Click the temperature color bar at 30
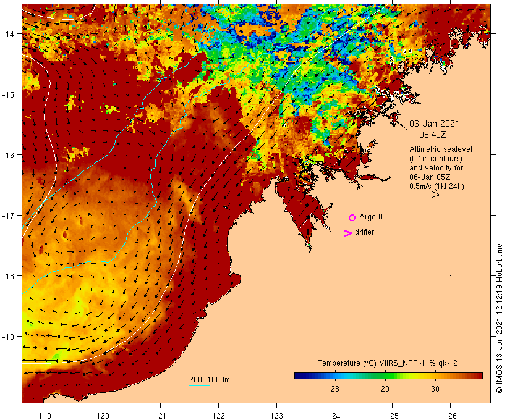Viewport: 507px width, 420px height. click(x=435, y=376)
